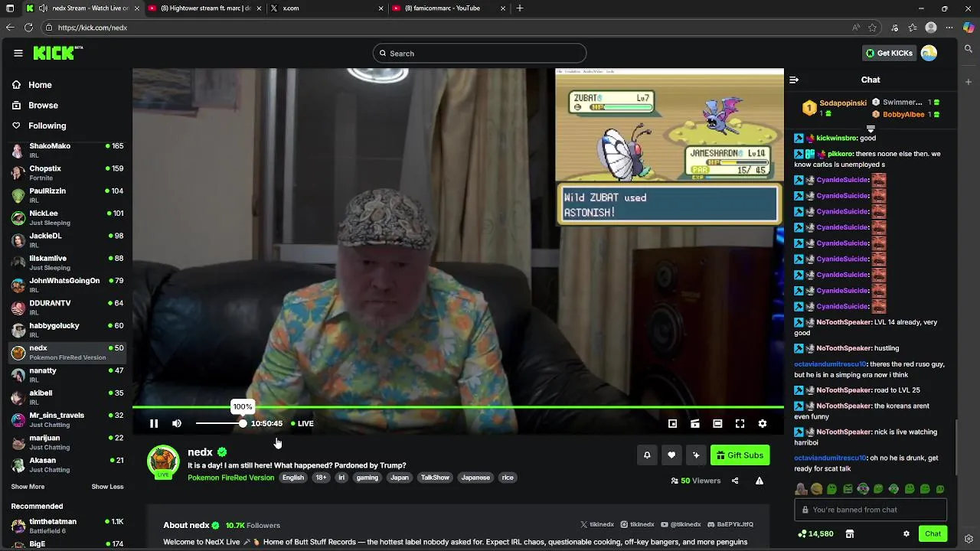
Task: Open the chat settings gear
Action: click(906, 533)
